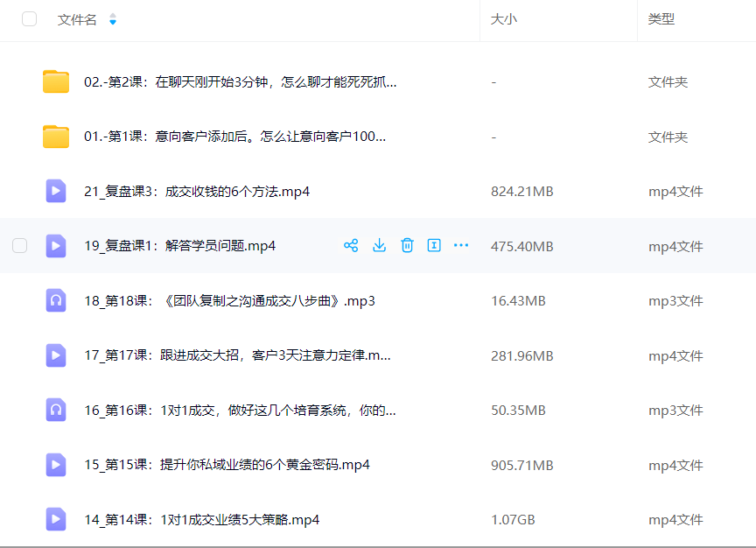Click size value 905.71MB

pyautogui.click(x=522, y=466)
